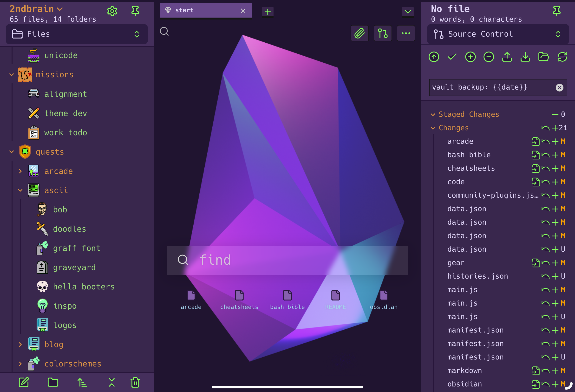
Task: Open the git pull-request icon in start toolbar
Action: [x=383, y=33]
